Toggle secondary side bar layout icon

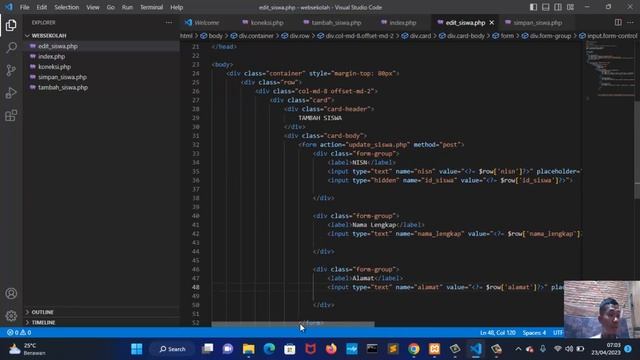coord(558,7)
